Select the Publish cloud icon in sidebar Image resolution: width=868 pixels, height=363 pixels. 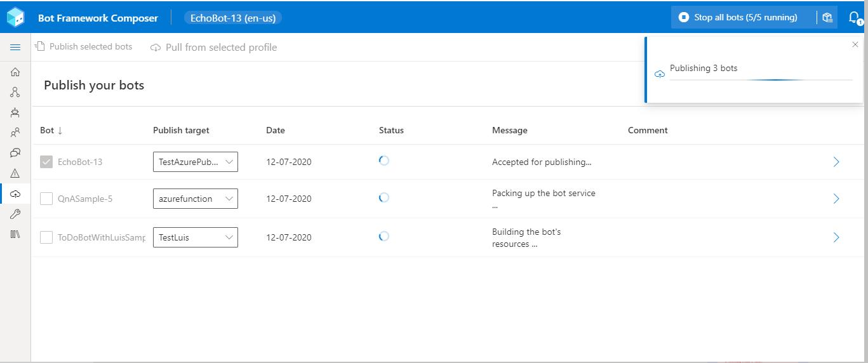pos(15,194)
